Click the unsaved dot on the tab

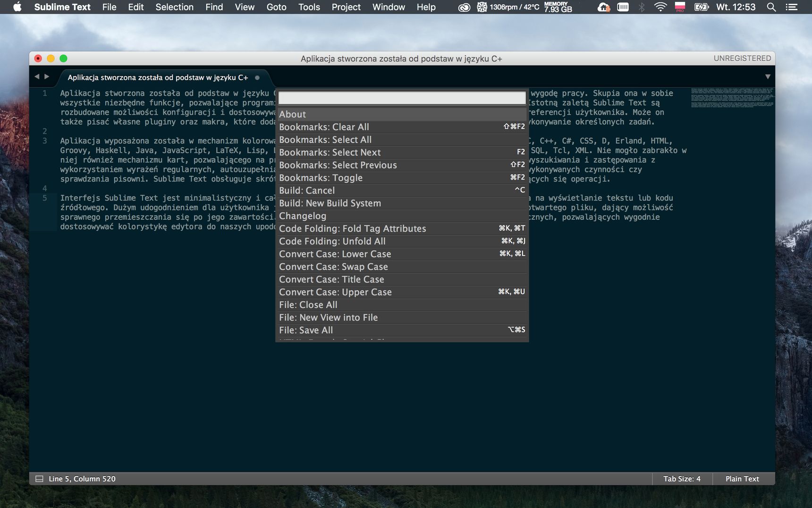pos(257,77)
